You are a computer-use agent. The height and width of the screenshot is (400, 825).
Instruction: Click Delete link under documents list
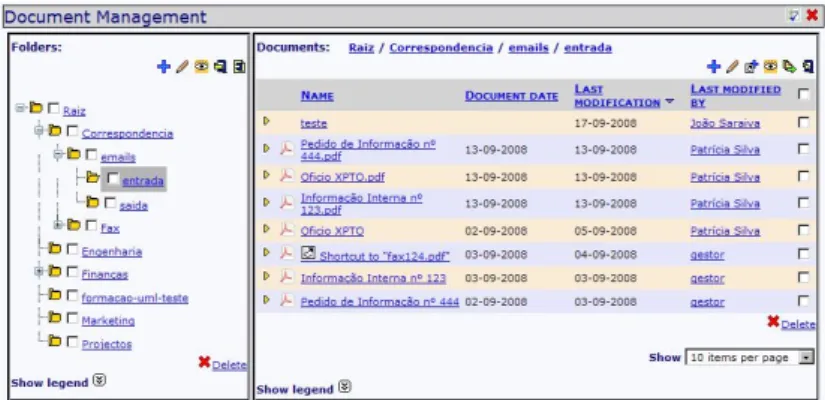(798, 325)
